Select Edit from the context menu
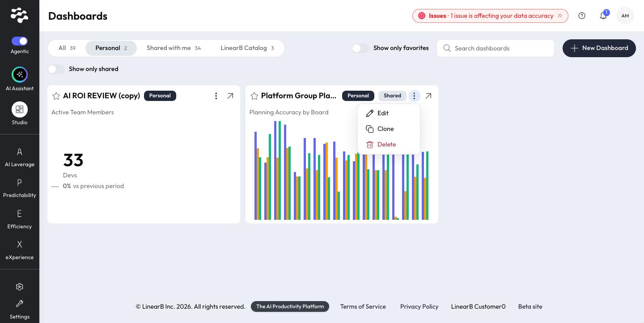This screenshot has height=323, width=644. 389,113
